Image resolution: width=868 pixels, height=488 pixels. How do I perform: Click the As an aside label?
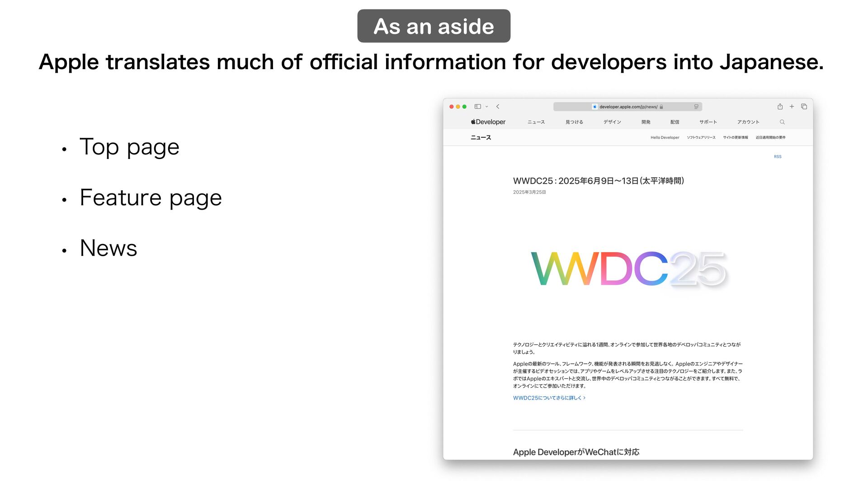point(434,26)
